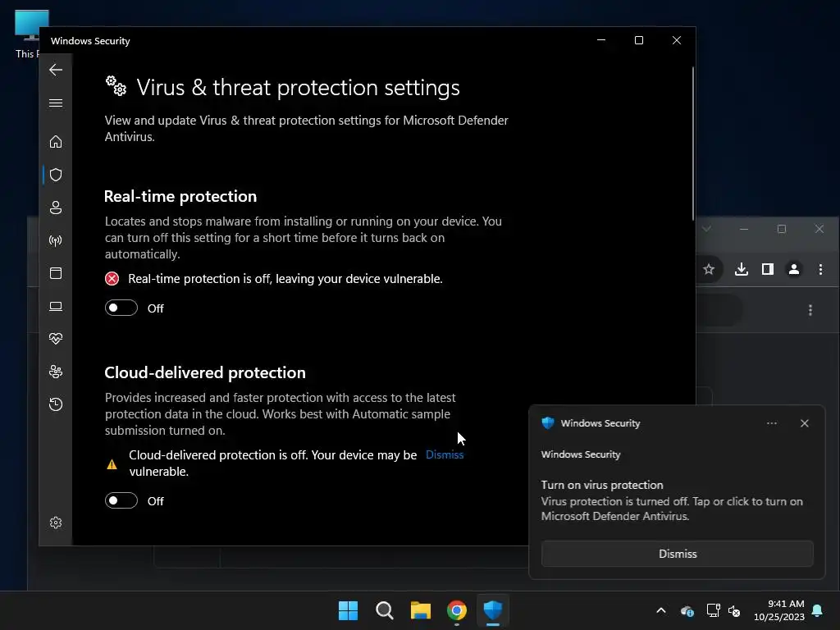Open Protection history clock icon

56,404
